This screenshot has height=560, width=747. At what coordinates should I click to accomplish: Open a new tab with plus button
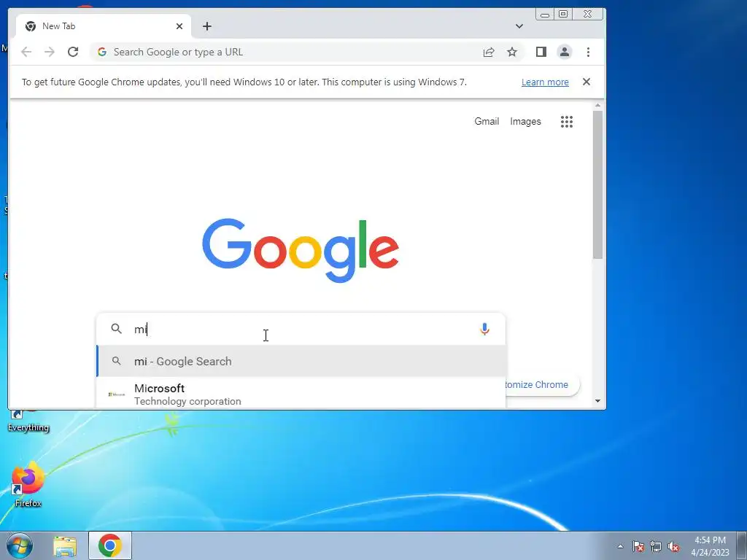(206, 26)
